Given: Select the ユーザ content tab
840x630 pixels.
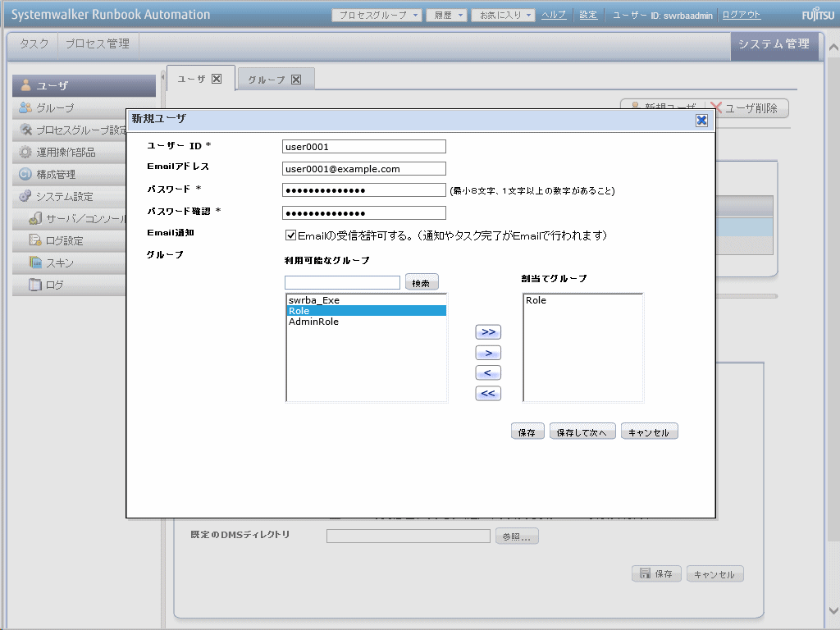Looking at the screenshot, I should pyautogui.click(x=200, y=78).
